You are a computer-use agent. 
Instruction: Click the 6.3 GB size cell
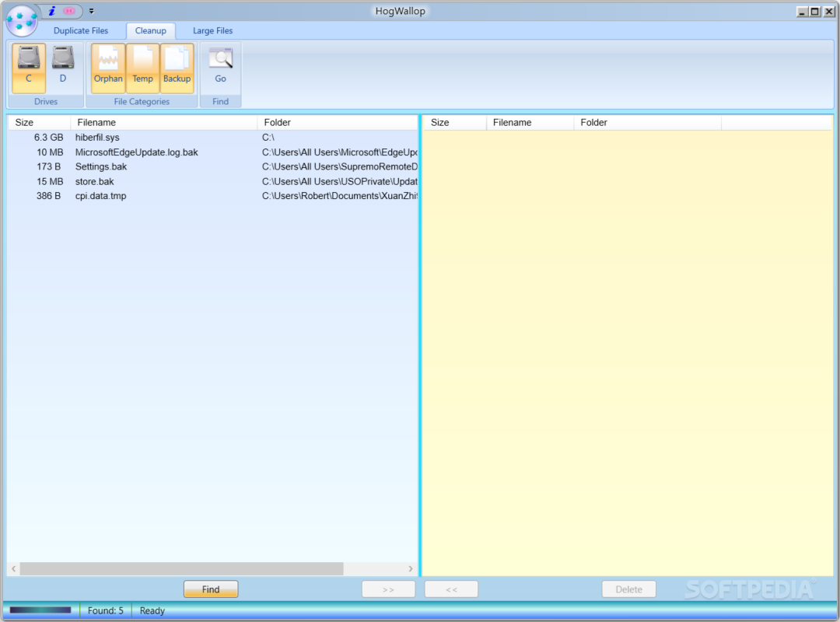coord(49,138)
